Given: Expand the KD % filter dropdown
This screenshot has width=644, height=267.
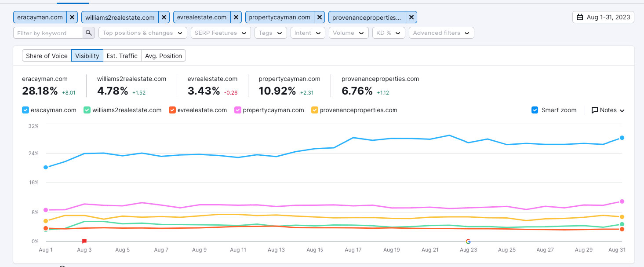Looking at the screenshot, I should tap(388, 33).
